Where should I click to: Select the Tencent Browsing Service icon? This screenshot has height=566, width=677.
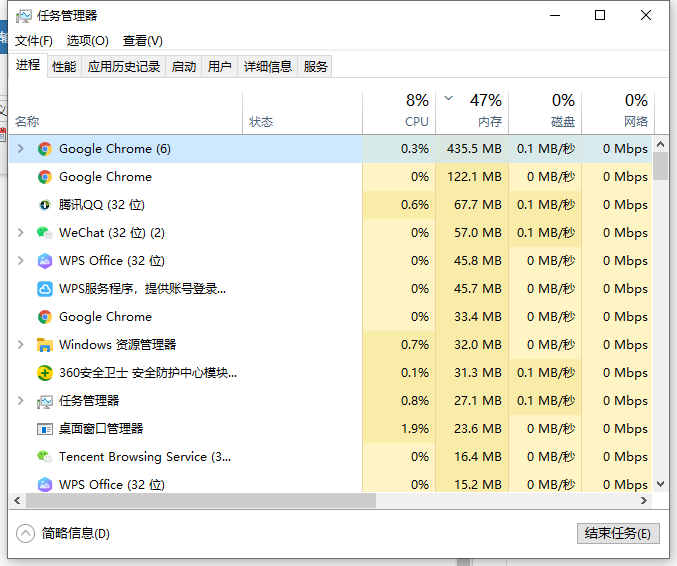[44, 457]
